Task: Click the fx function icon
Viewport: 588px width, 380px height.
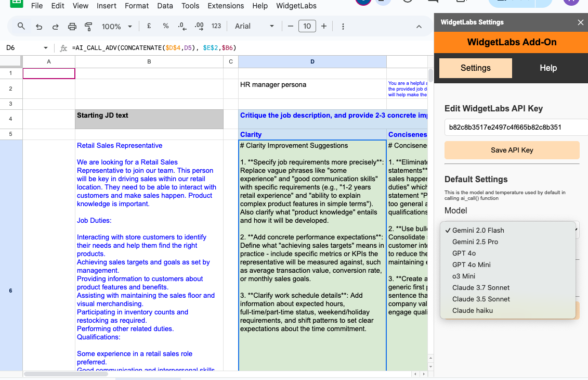Action: [x=64, y=48]
